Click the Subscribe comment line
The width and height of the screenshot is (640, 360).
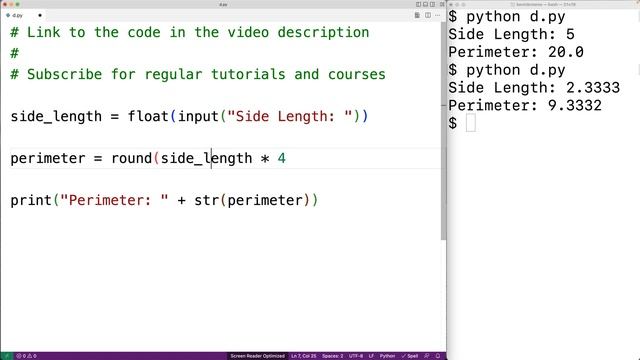point(198,75)
